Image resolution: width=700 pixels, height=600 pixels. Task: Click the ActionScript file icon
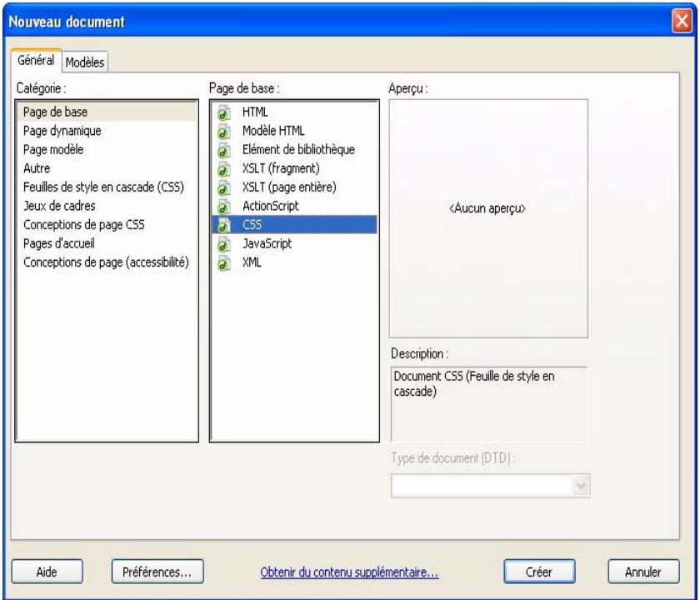point(224,207)
